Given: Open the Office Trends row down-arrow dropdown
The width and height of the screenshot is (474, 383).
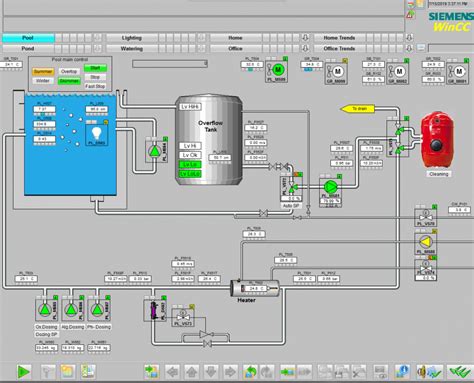Looking at the screenshot, I should 409,48.
